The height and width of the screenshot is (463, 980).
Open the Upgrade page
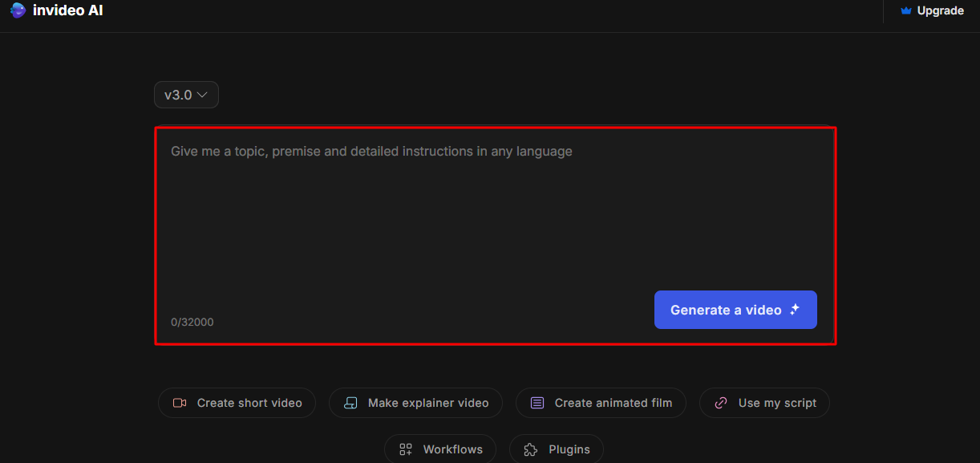coord(939,10)
